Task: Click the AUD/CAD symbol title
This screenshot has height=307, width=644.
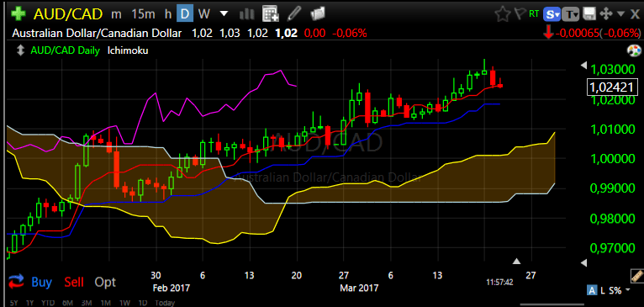Action: (68, 14)
